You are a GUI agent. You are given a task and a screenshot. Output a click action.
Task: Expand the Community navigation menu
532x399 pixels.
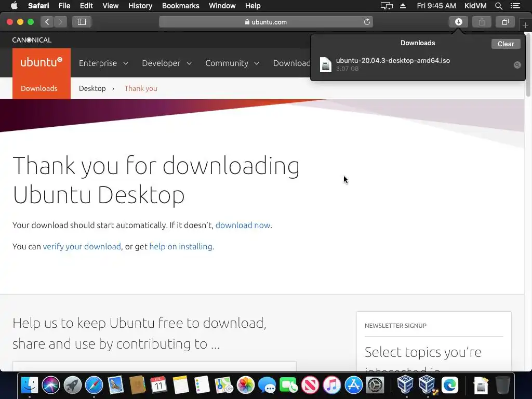(x=232, y=63)
